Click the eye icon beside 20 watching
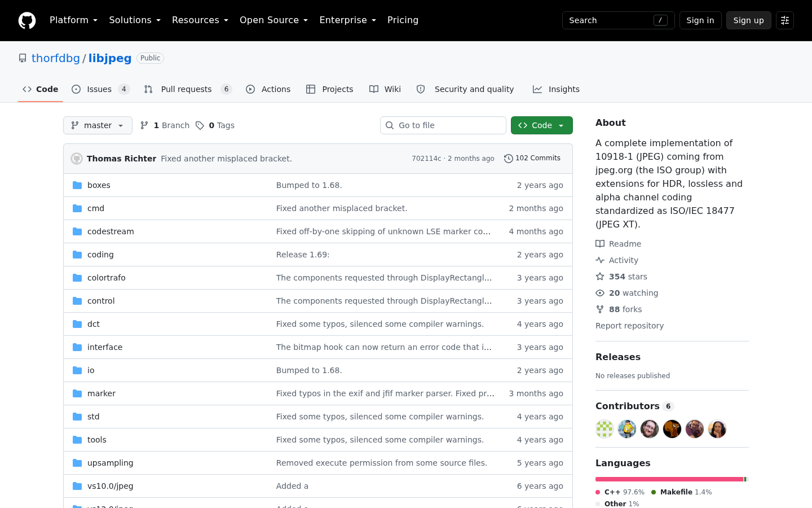Screen dimensions: 812x508 (x=600, y=293)
